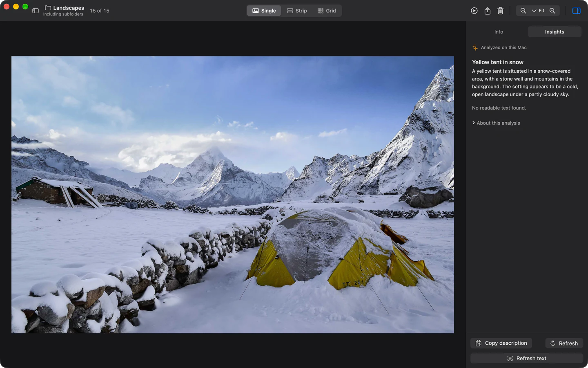
Task: Close the window with the red button
Action: pyautogui.click(x=7, y=7)
